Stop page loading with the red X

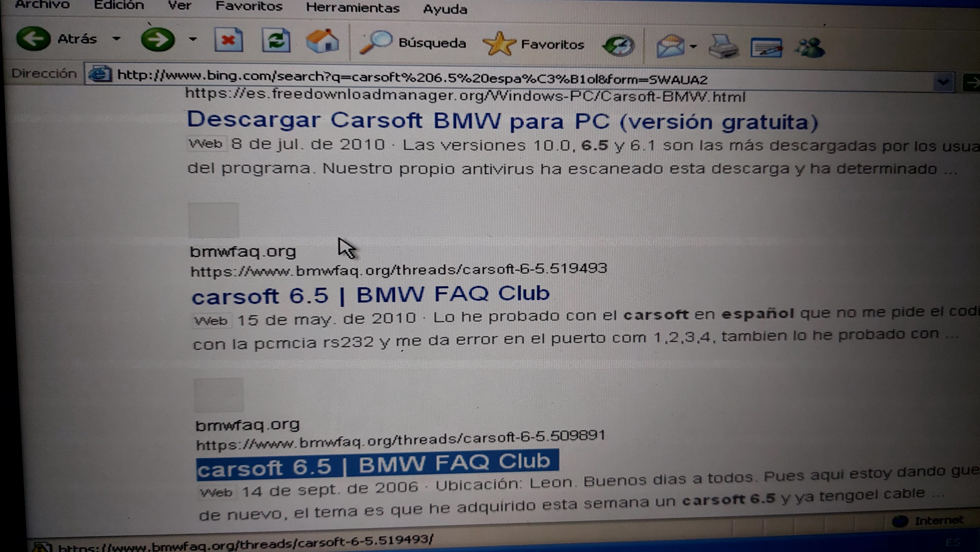coord(228,40)
